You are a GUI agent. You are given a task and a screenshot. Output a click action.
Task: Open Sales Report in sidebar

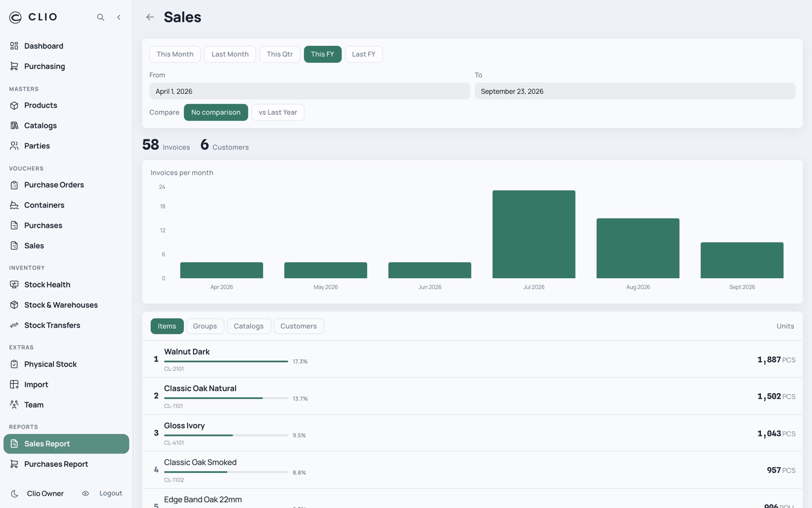coord(66,444)
